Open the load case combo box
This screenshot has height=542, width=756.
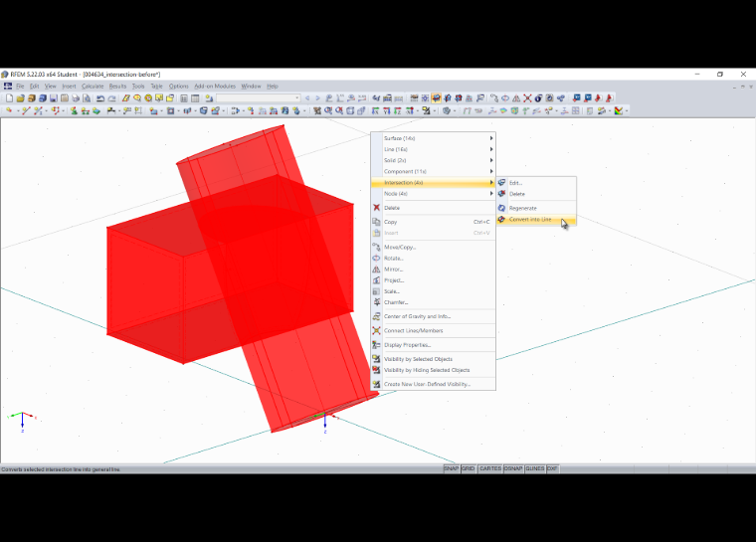[259, 98]
